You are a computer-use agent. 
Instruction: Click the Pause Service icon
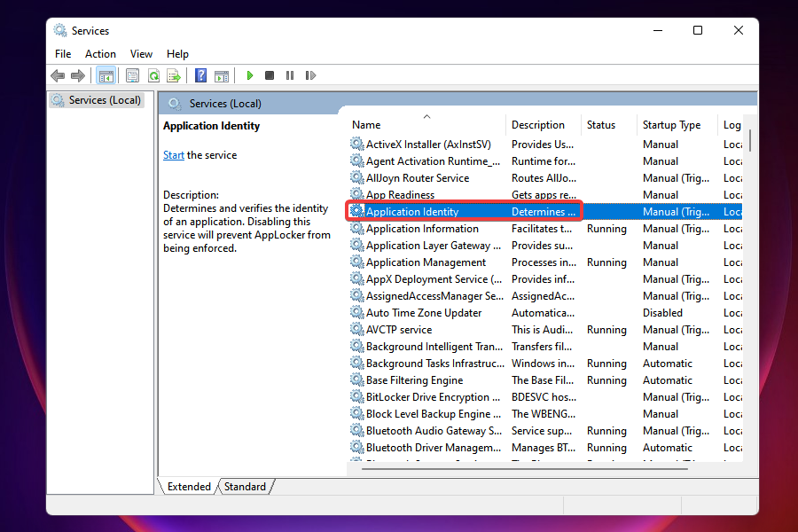[x=290, y=75]
